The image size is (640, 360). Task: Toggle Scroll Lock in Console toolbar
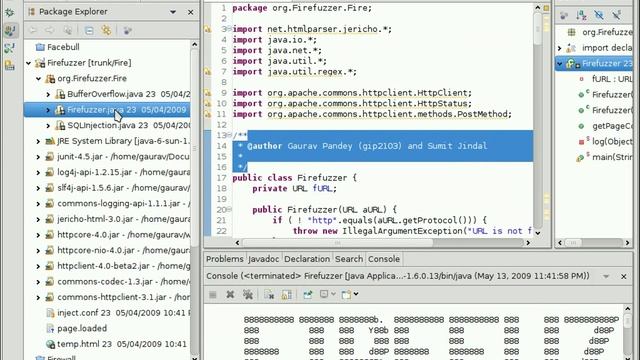pyautogui.click(x=287, y=294)
